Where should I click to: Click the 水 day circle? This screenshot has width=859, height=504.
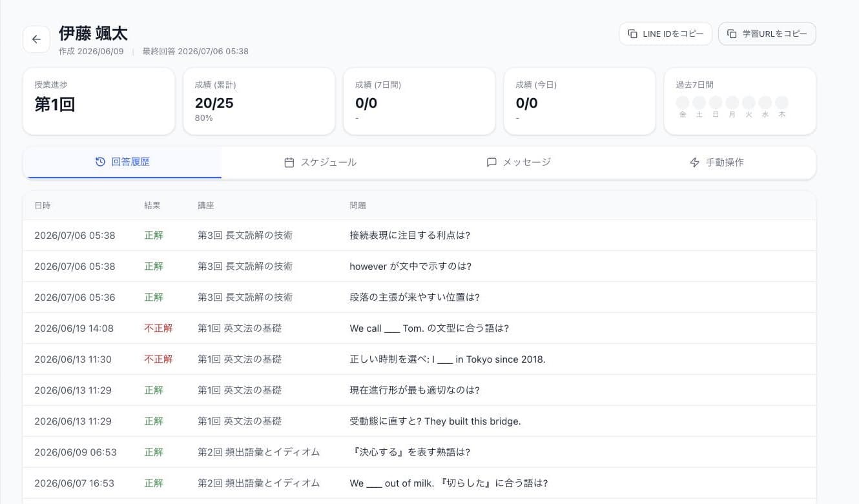point(765,103)
